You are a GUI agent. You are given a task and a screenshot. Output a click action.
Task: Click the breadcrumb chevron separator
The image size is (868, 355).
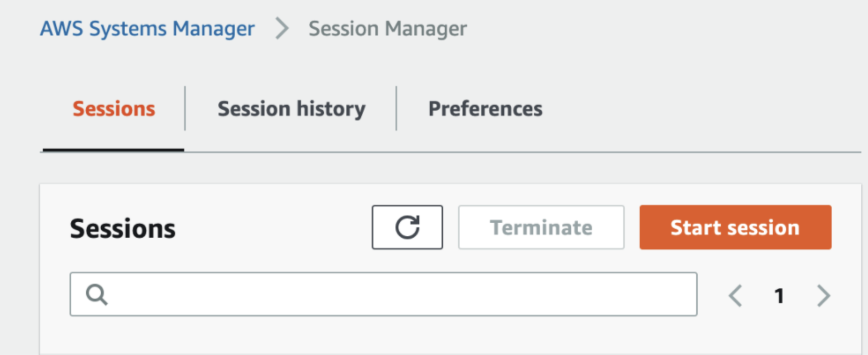[x=282, y=28]
